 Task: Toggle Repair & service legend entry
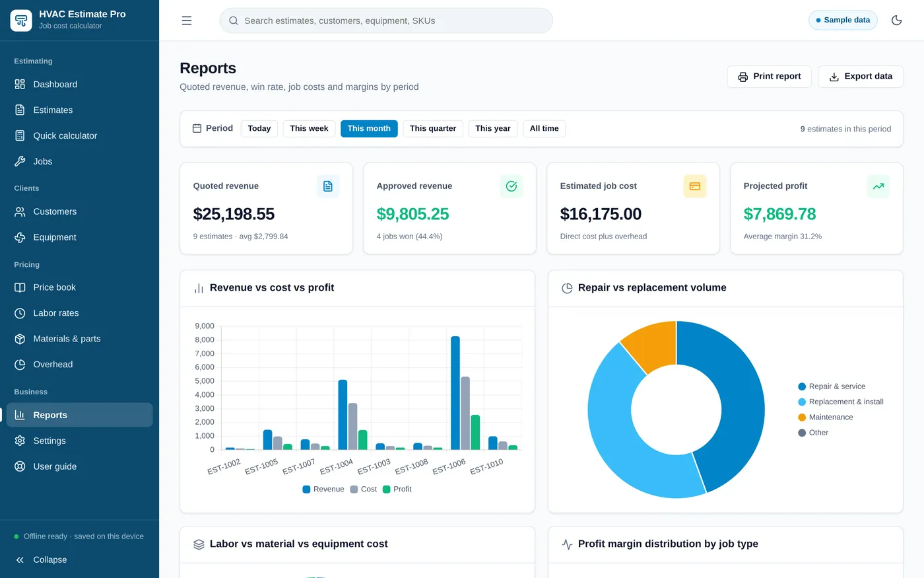832,386
